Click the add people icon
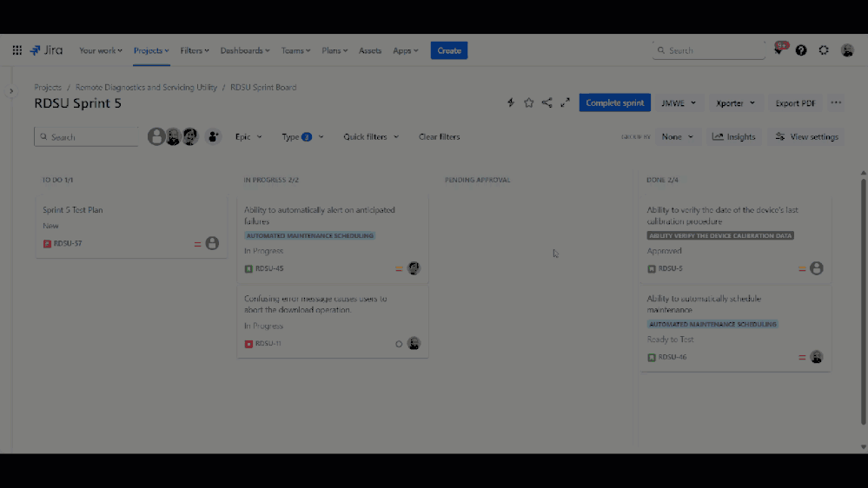This screenshot has height=488, width=868. point(213,136)
